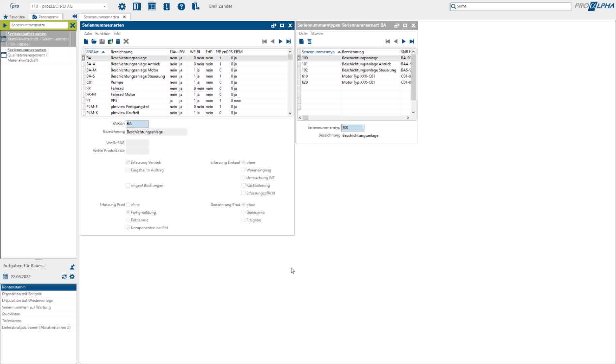The width and height of the screenshot is (616, 364).
Task: Open calendar icon beside 22.06.2022
Action: [x=5, y=277]
